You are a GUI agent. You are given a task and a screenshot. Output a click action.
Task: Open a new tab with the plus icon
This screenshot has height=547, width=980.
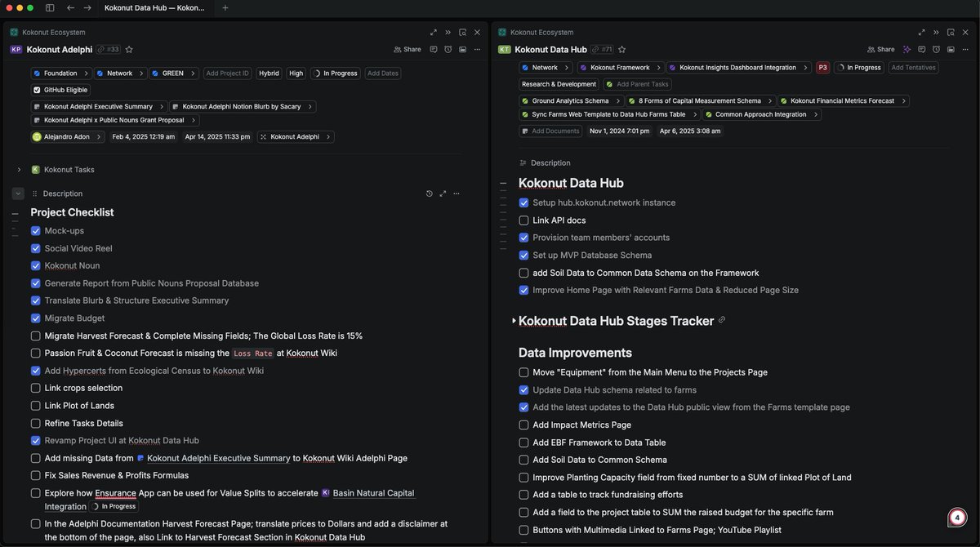click(x=225, y=7)
